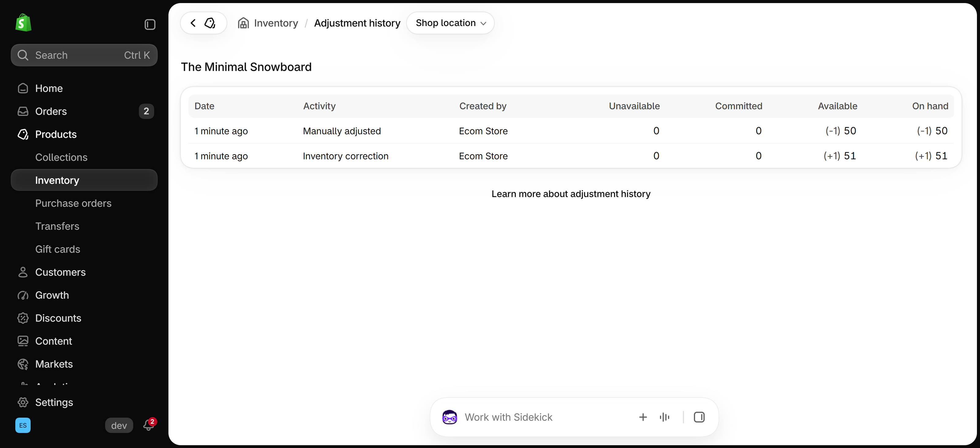Open Purchase orders section
The image size is (980, 448).
click(x=73, y=203)
